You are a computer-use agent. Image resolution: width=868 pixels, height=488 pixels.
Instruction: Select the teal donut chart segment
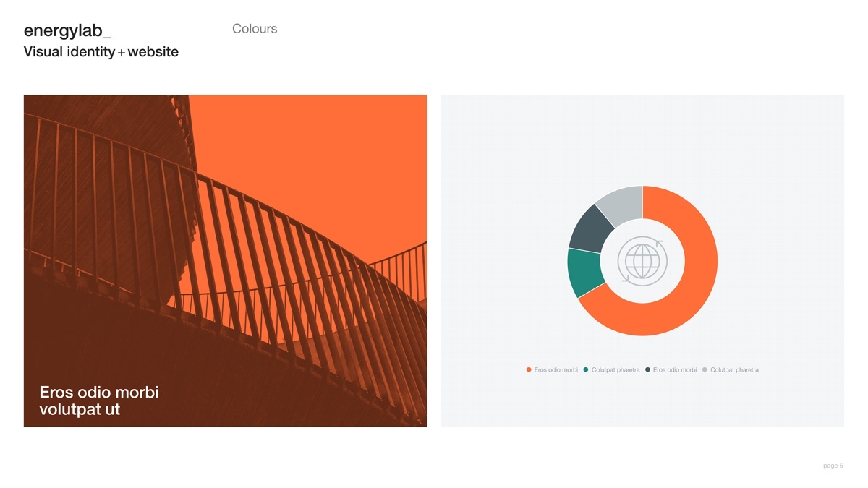[x=582, y=271]
